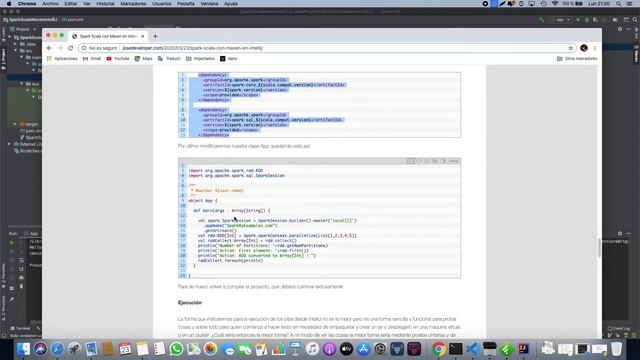Open the Trash in the Dock
640x360 pixels.
[616, 349]
